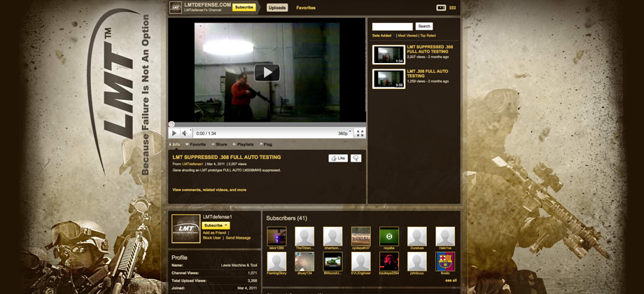644x294 pixels.
Task: Open subscriber tank-image avatar
Action: 332,262
